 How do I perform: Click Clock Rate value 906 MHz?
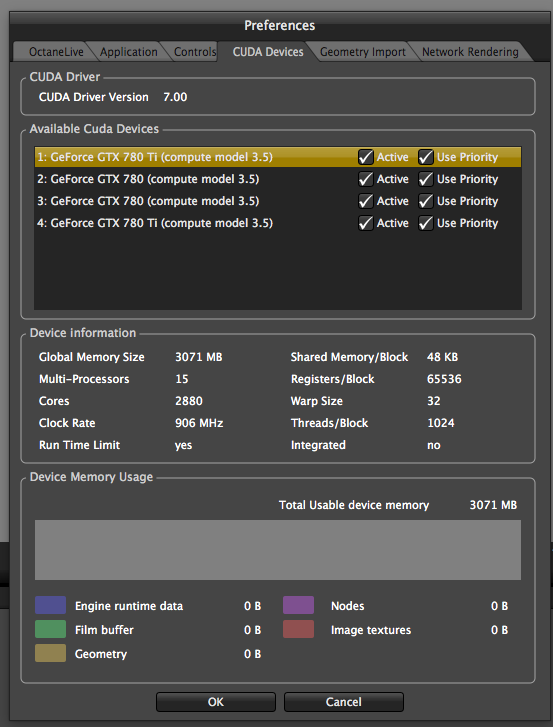(199, 423)
